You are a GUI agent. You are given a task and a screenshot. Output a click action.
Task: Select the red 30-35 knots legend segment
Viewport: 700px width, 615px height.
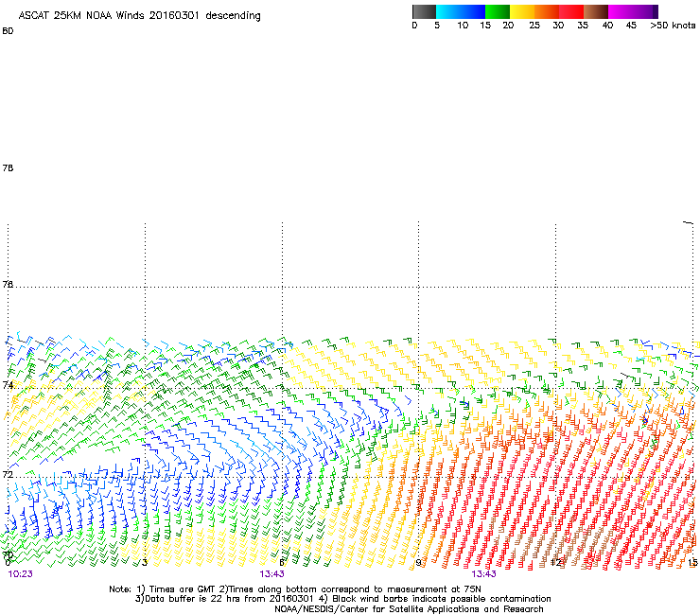pos(571,11)
